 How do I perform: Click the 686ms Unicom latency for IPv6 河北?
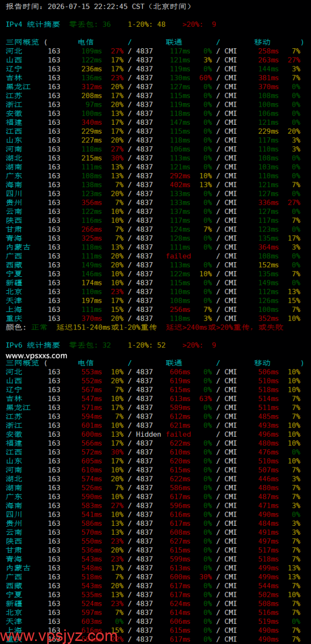pyautogui.click(x=180, y=372)
